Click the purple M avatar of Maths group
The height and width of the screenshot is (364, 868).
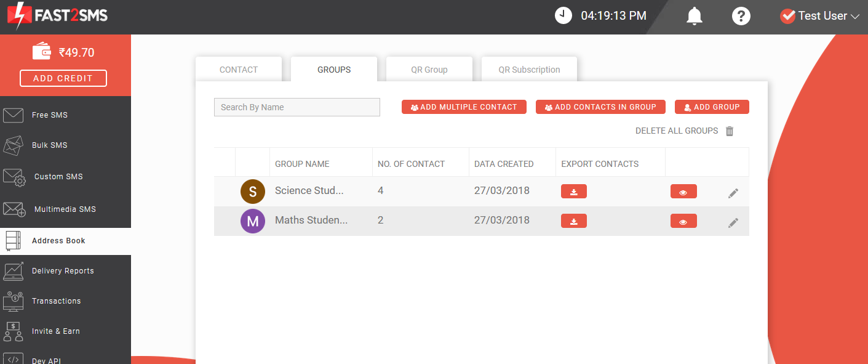click(x=253, y=221)
